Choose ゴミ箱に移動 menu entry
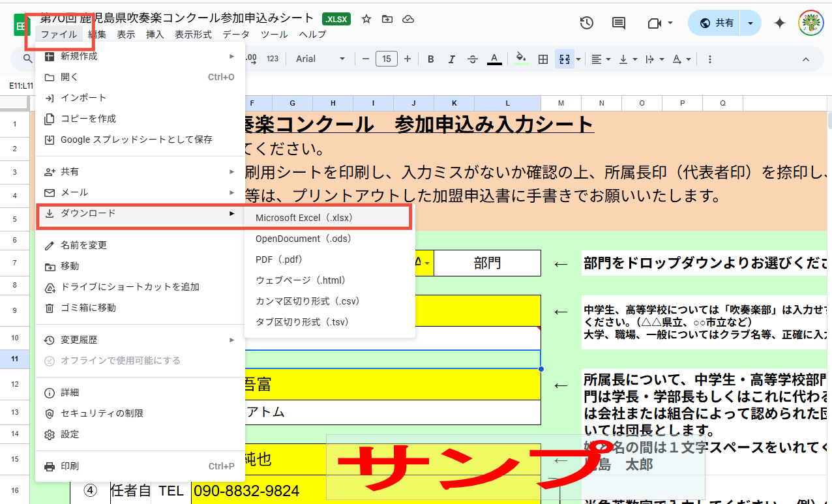Image resolution: width=832 pixels, height=504 pixels. [x=140, y=308]
